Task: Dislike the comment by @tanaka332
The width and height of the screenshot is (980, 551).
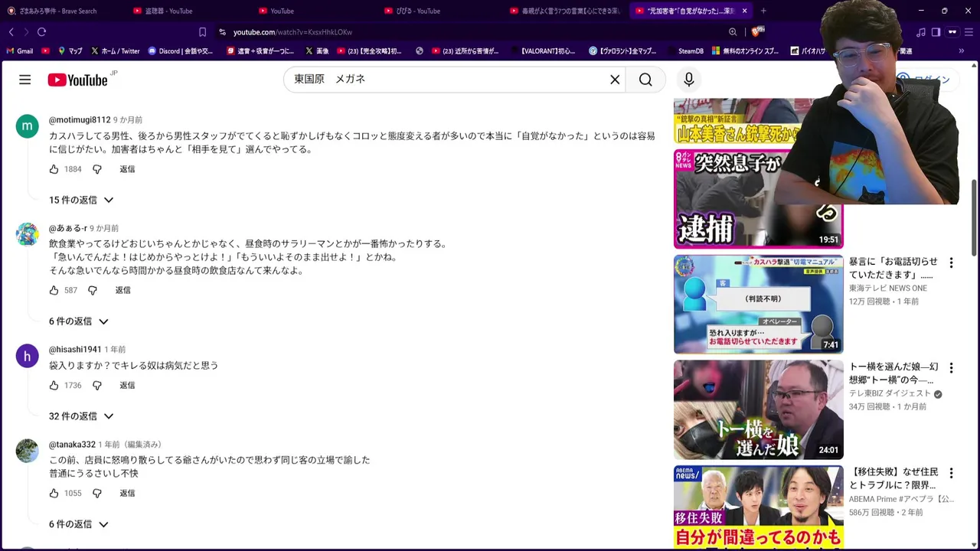Action: tap(97, 493)
